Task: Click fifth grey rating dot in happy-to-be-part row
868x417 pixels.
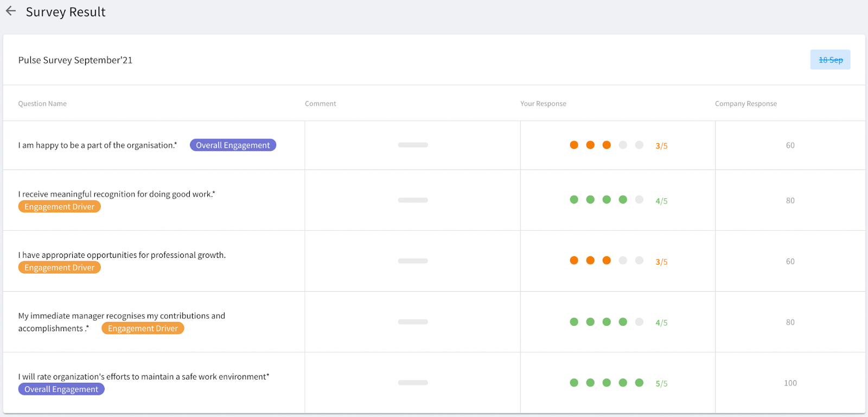Action: [639, 145]
